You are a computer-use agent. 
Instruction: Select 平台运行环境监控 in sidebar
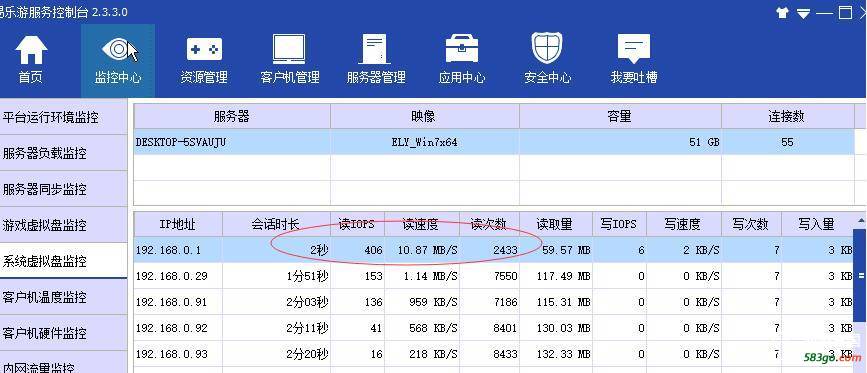[x=64, y=117]
